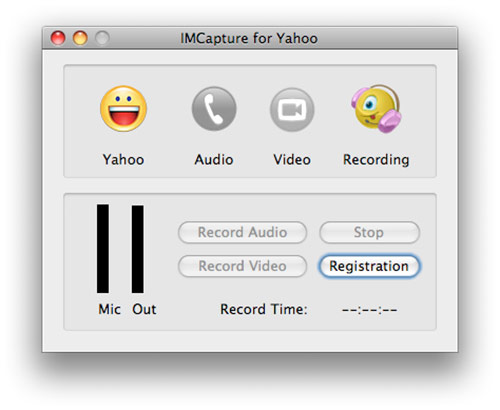Click the --:--:-- record time value

369,310
